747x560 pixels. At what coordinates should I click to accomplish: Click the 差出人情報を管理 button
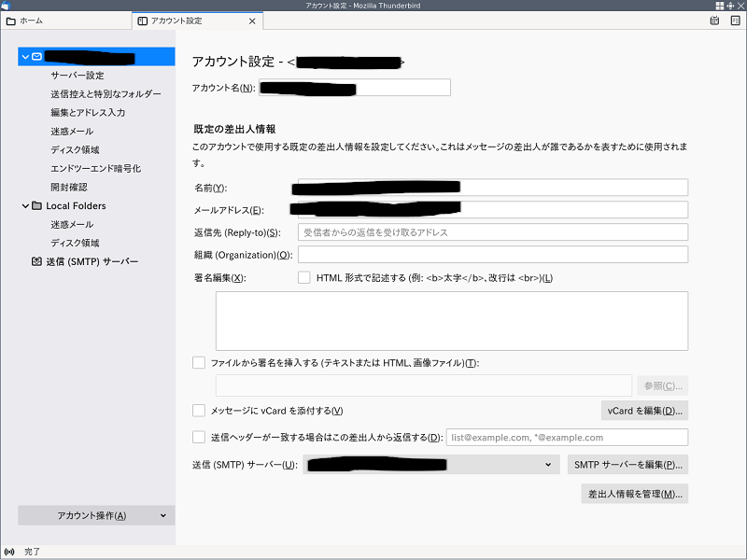tap(634, 493)
